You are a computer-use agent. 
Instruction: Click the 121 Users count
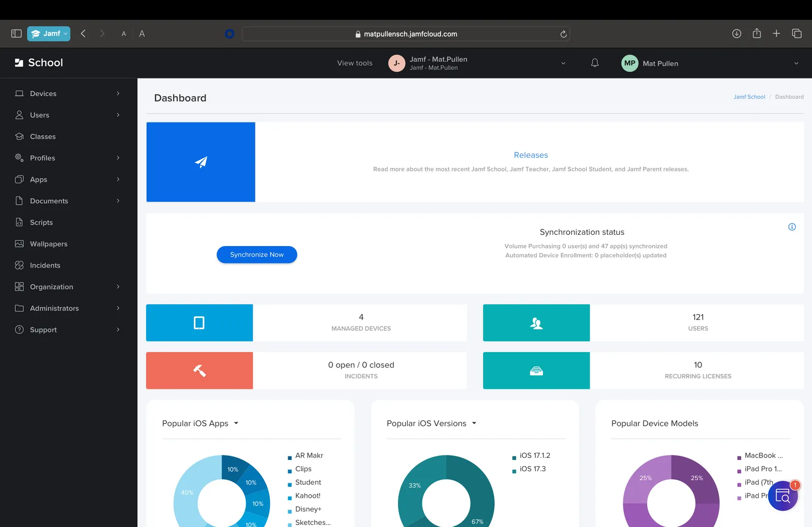[x=698, y=318]
